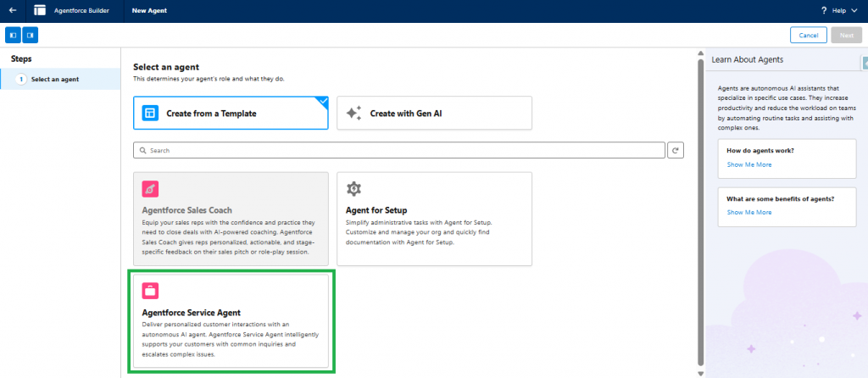Choose Create from a Template option

coord(231,114)
